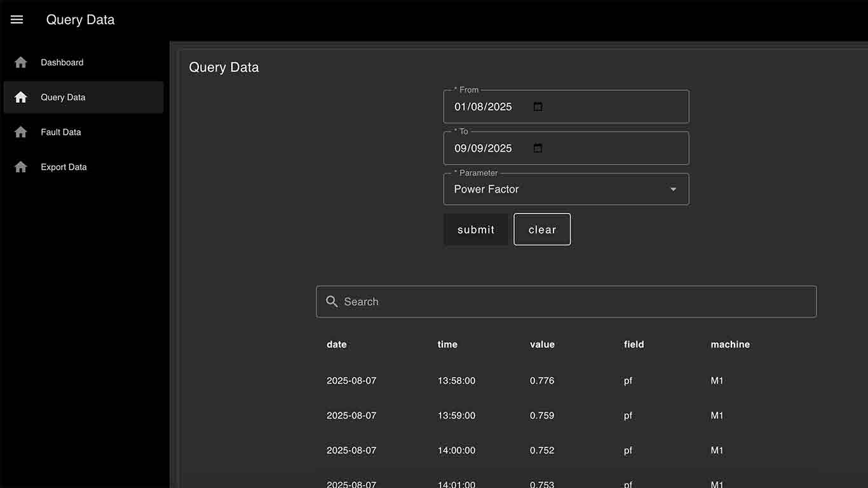868x488 pixels.
Task: Click the Query Data home icon
Action: tap(21, 97)
